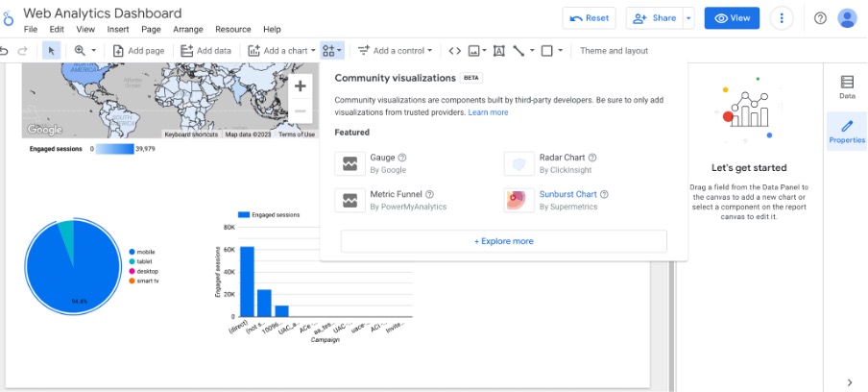
Task: Open Add a control dropdown
Action: (x=395, y=50)
